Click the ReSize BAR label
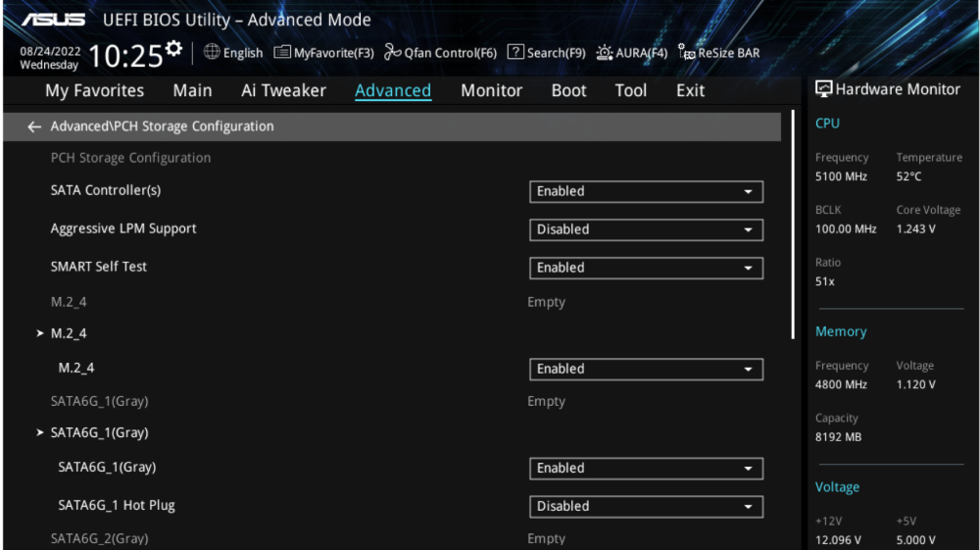The width and height of the screenshot is (980, 550). click(729, 53)
